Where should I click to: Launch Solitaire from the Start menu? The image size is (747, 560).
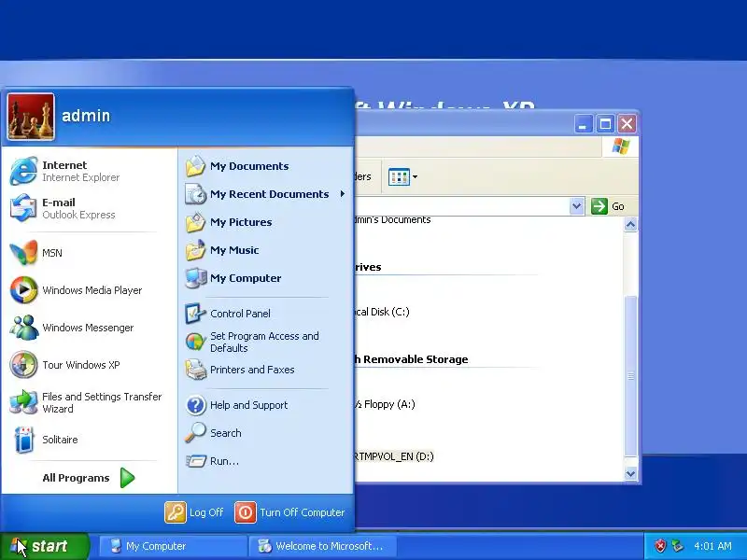pos(89,440)
